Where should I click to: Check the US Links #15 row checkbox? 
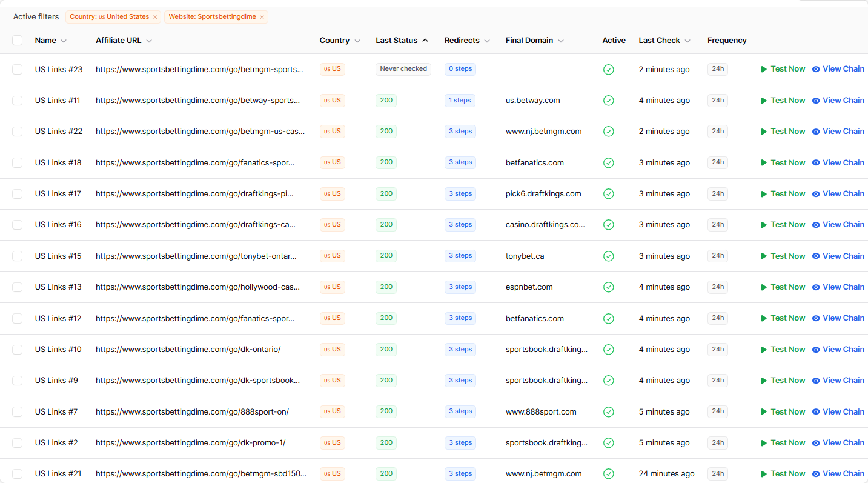(18, 256)
